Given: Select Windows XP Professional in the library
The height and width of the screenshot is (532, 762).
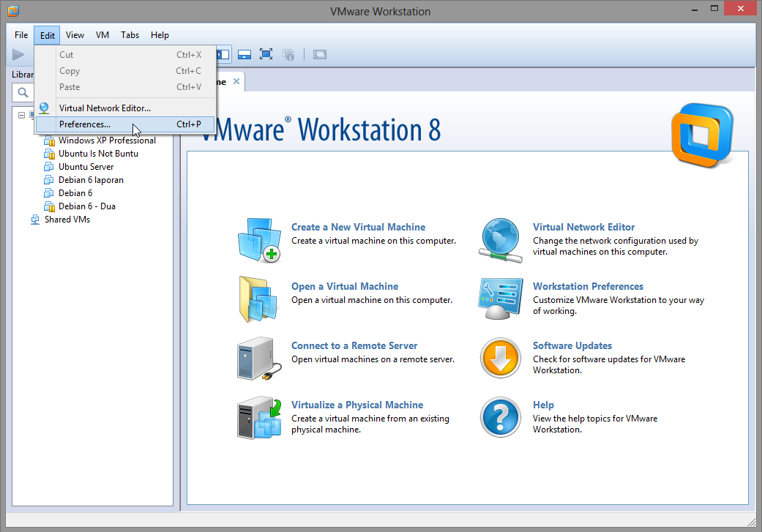Looking at the screenshot, I should [x=108, y=141].
